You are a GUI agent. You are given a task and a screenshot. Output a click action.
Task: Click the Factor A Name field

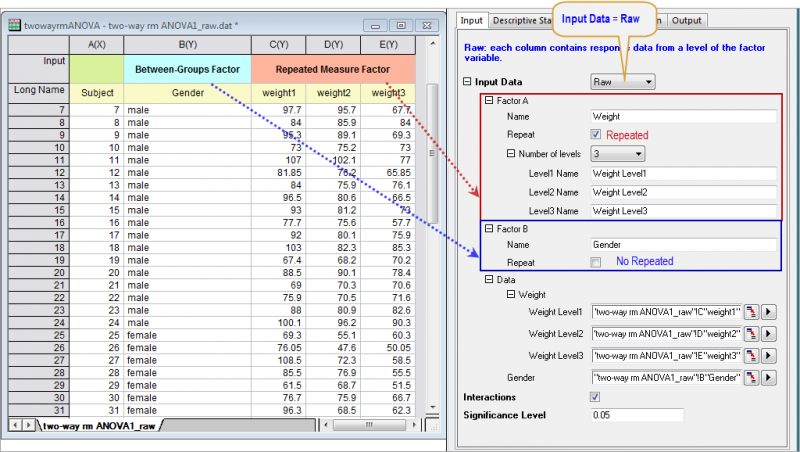pyautogui.click(x=684, y=116)
